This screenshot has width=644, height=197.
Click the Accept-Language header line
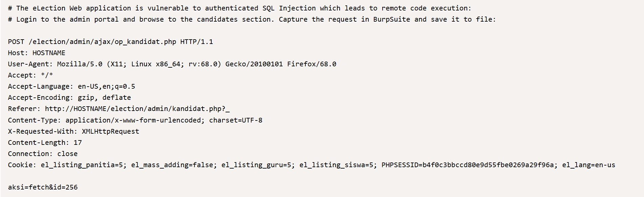(x=71, y=86)
